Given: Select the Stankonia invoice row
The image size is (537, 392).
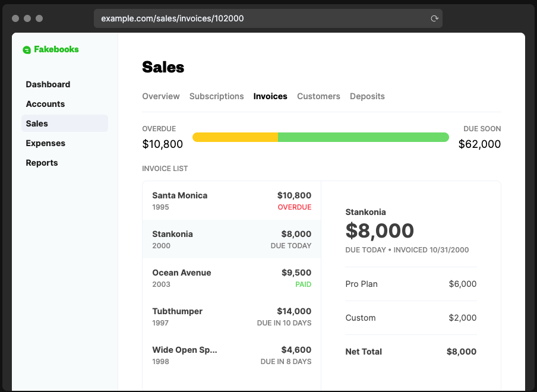Looking at the screenshot, I should 232,239.
